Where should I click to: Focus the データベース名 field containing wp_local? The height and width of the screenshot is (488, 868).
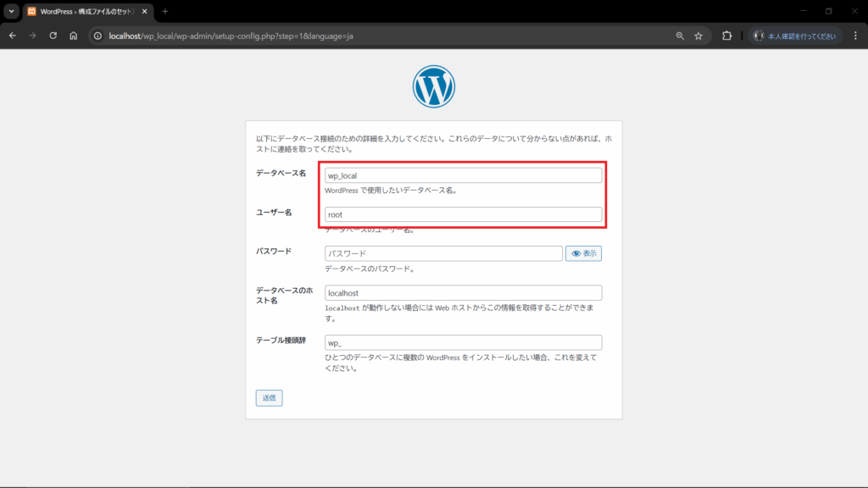(x=464, y=175)
